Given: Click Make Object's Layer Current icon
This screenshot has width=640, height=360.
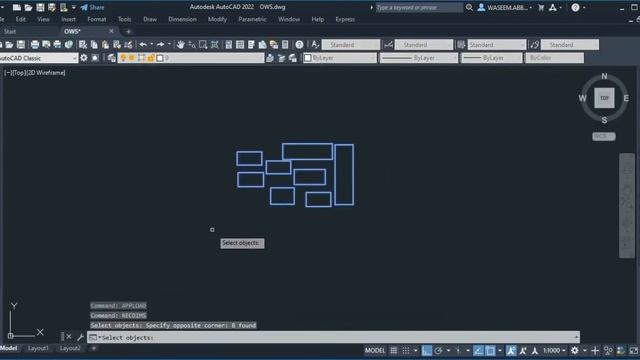Looking at the screenshot, I should coord(270,58).
